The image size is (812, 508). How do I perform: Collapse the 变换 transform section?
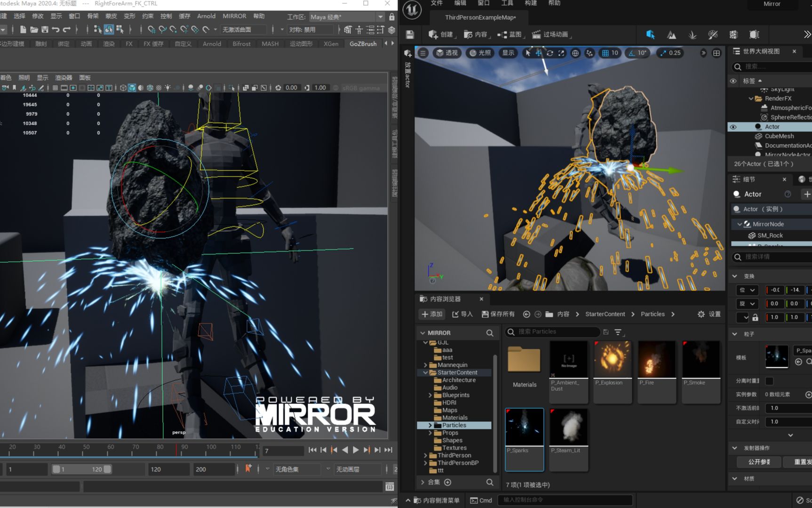tap(735, 276)
